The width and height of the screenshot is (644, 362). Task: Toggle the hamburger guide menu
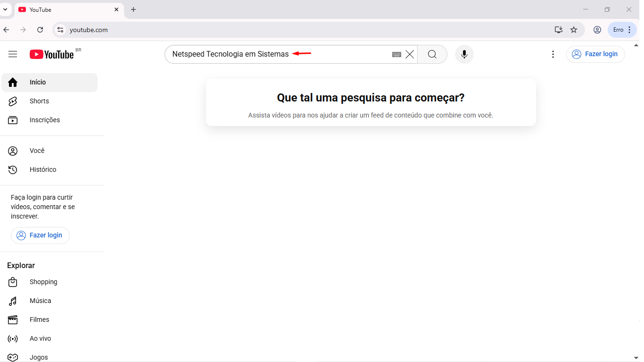point(13,54)
